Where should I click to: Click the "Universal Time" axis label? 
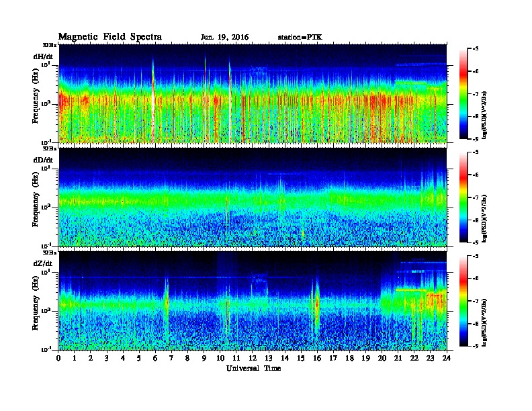[x=253, y=368]
